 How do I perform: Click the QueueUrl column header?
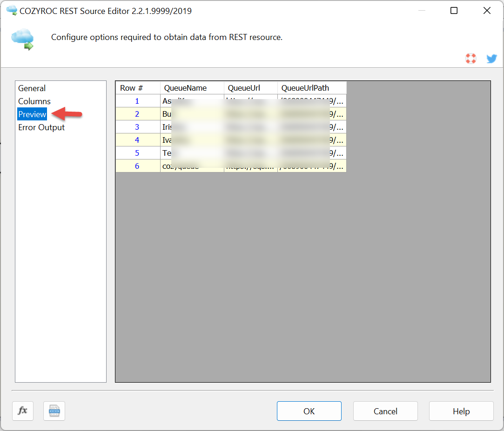[251, 88]
